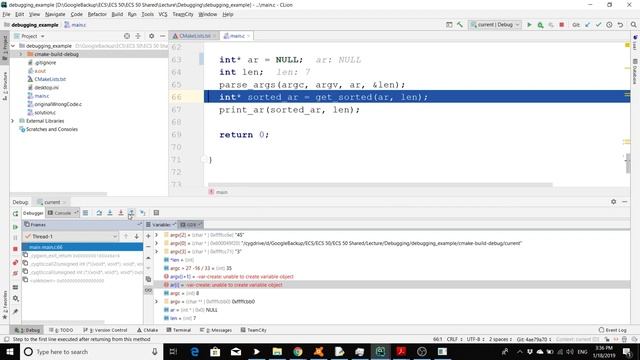This screenshot has height=360, width=640.
Task: Open Terminal tool window
Action: tap(178, 330)
